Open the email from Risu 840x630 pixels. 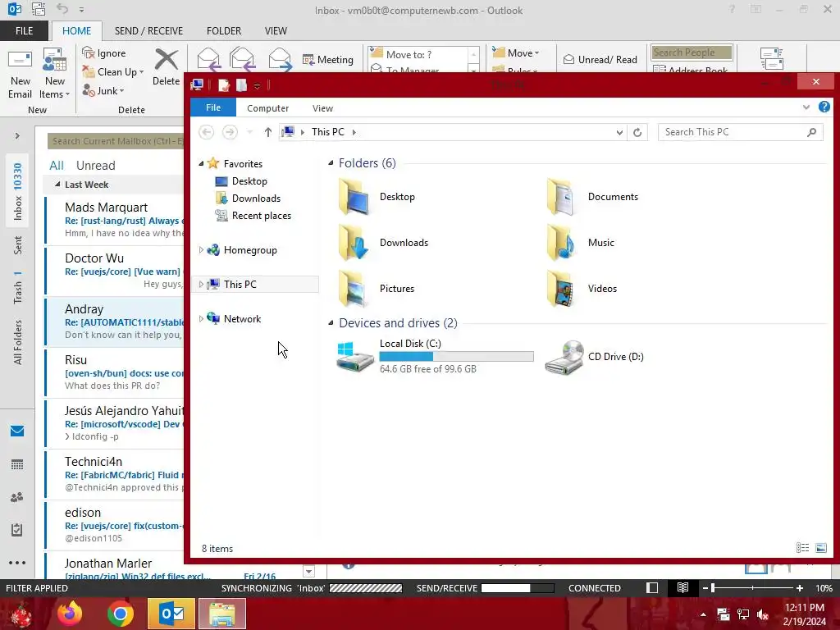pos(115,373)
